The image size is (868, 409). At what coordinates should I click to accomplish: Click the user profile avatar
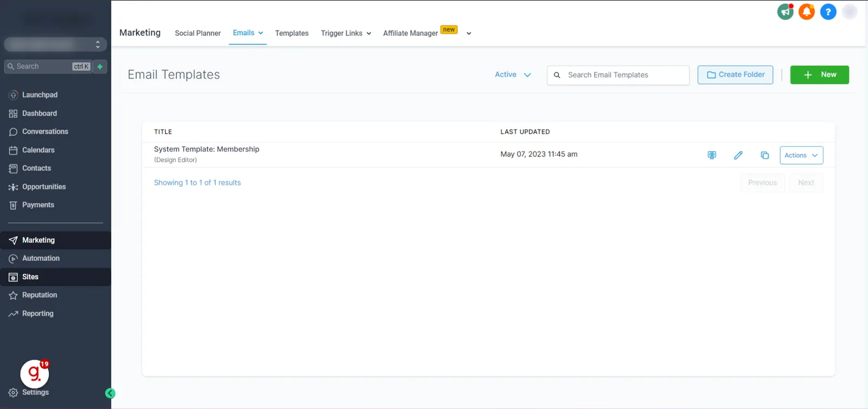[850, 11]
